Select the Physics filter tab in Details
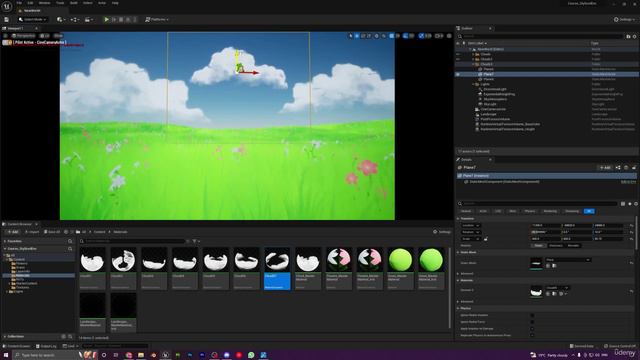640x360 pixels. pyautogui.click(x=530, y=211)
